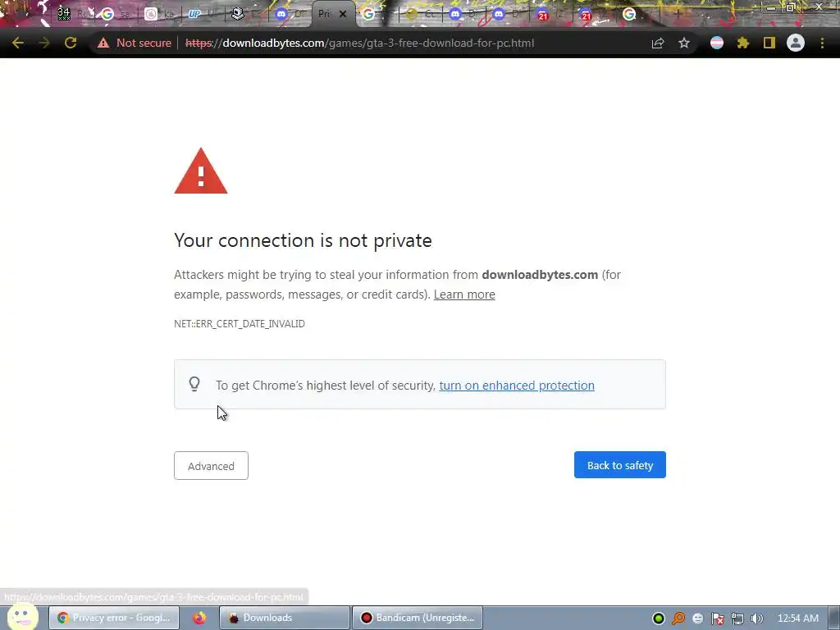Click the striped pink-blue extension icon
840x630 pixels.
[717, 43]
